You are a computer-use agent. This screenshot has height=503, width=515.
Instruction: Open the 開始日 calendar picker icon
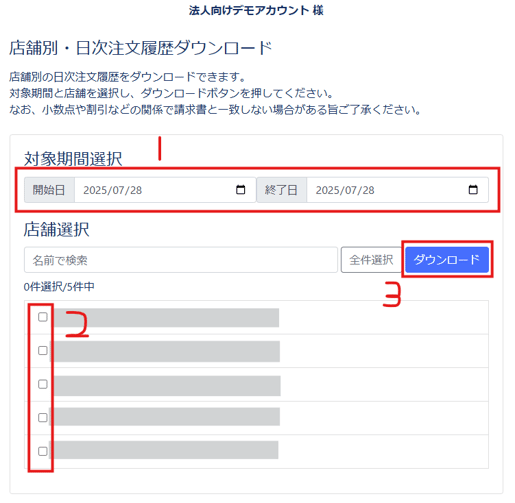tap(240, 190)
